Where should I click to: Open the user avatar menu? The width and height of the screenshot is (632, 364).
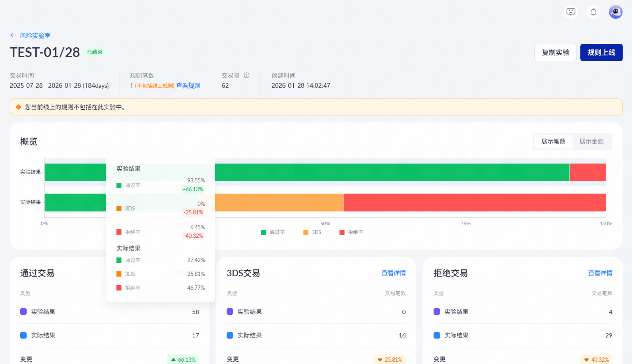click(615, 12)
